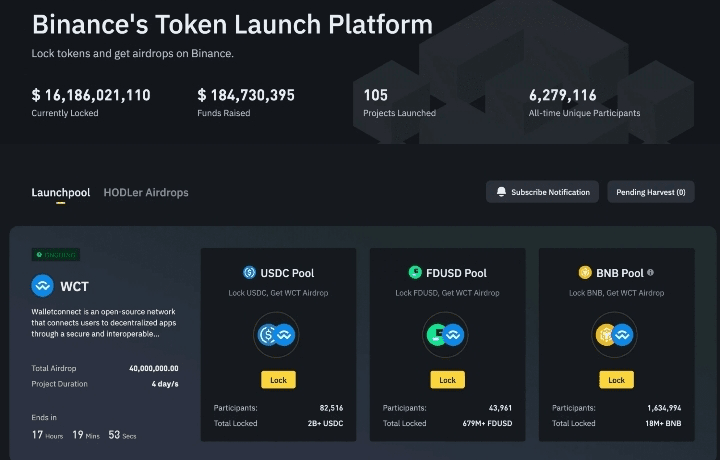This screenshot has height=460, width=720.
Task: Click the BNB coin icon beside BNB Pool title
Action: point(585,272)
